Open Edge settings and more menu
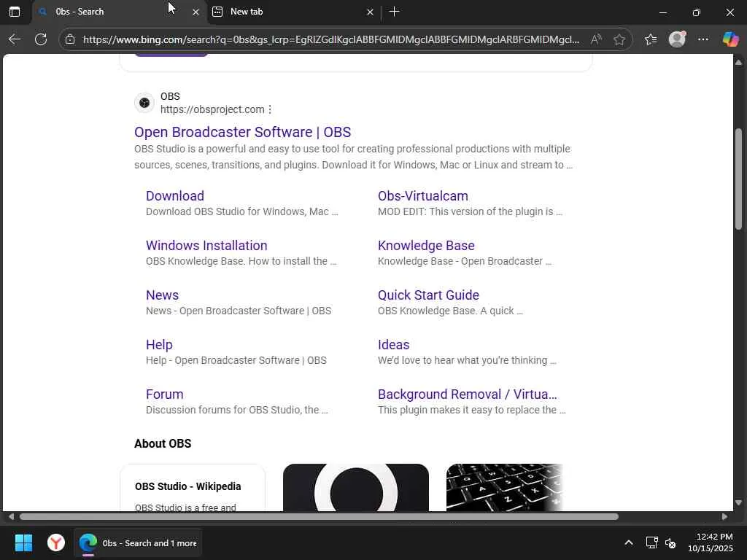Screen dimensions: 747x560 (x=703, y=39)
